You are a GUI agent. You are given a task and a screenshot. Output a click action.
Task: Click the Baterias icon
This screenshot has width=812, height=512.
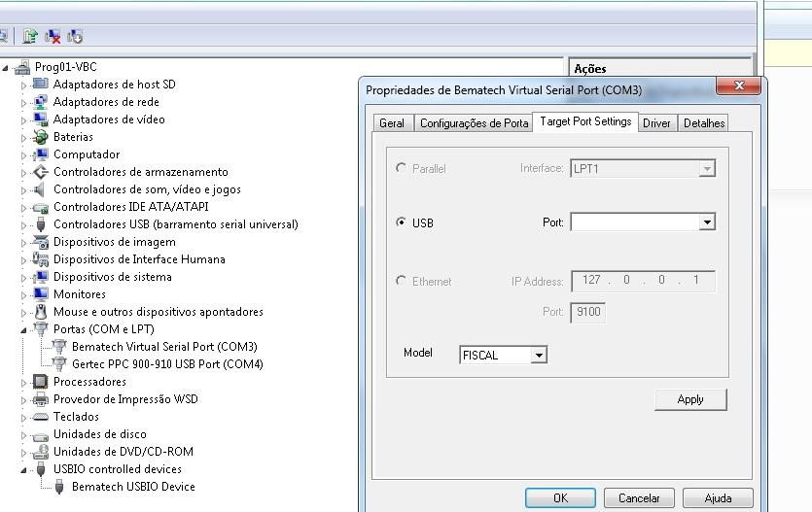pos(41,137)
